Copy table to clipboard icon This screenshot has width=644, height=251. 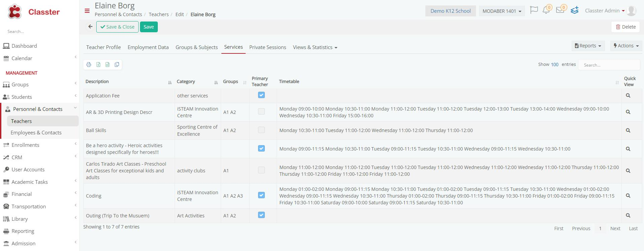117,65
